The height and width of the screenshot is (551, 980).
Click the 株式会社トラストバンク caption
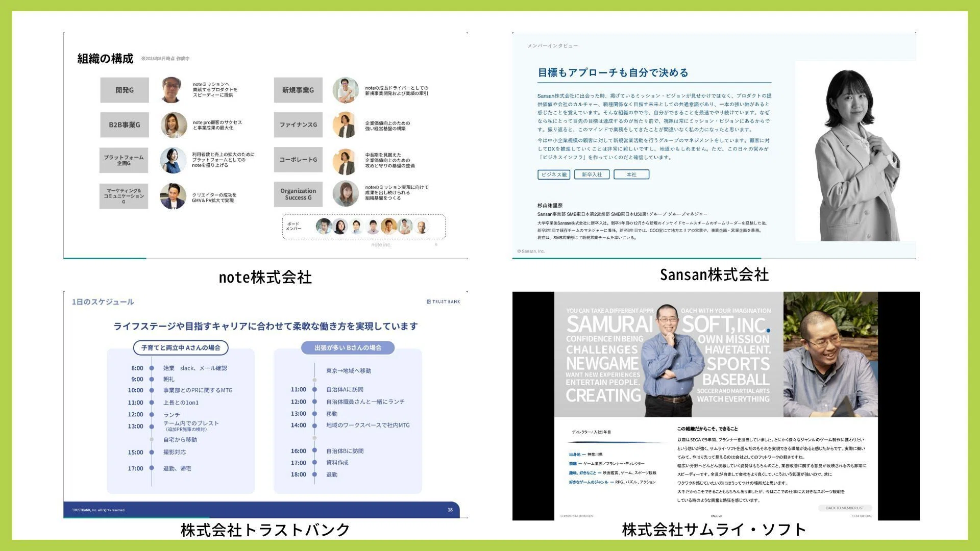pos(265,530)
